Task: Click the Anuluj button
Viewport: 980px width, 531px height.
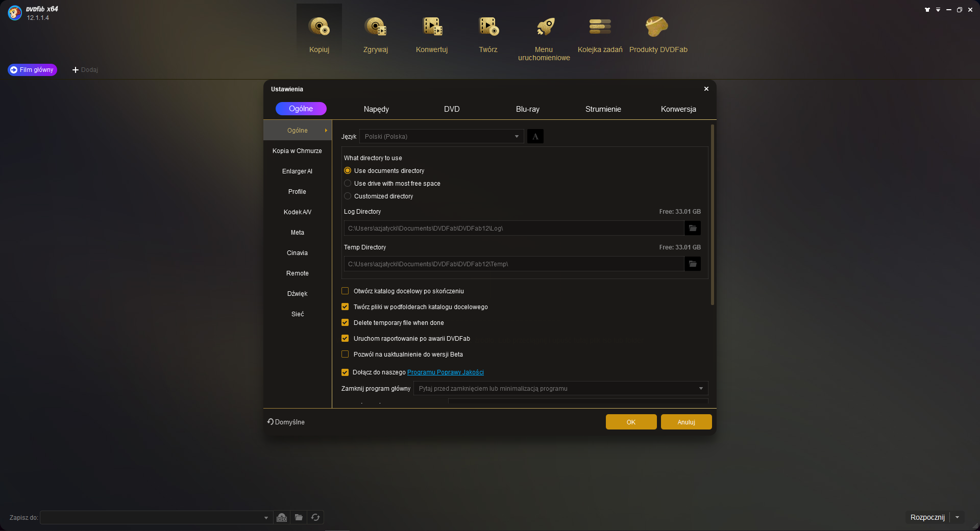Action: click(x=687, y=422)
